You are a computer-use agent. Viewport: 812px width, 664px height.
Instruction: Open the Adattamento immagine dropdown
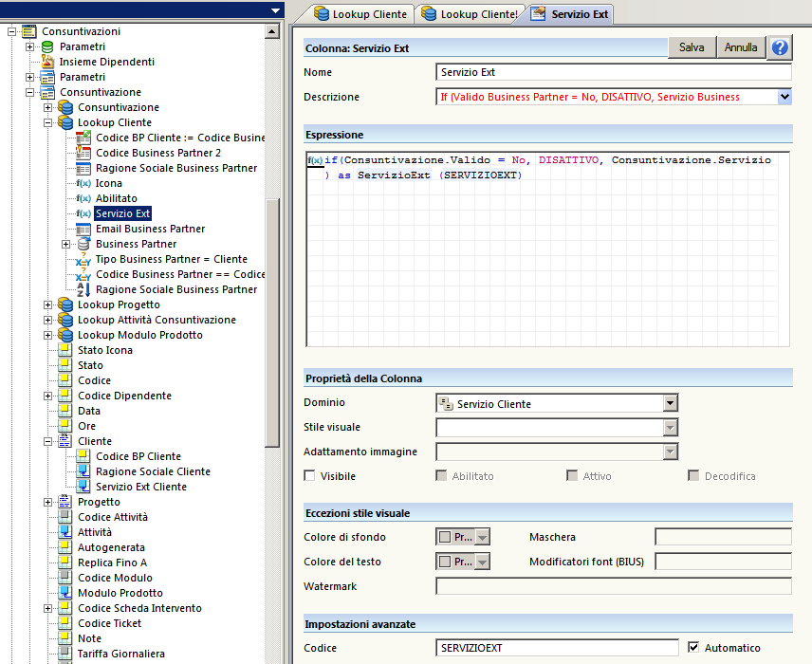coord(670,452)
